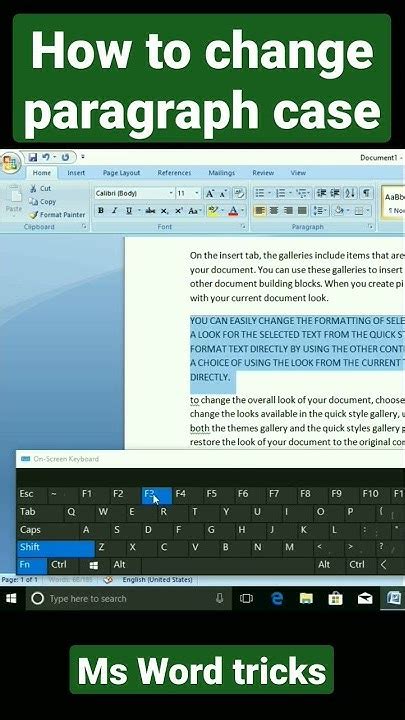Viewport: 405px width, 720px height.
Task: Grow font size with A-up icon
Action: [210, 193]
